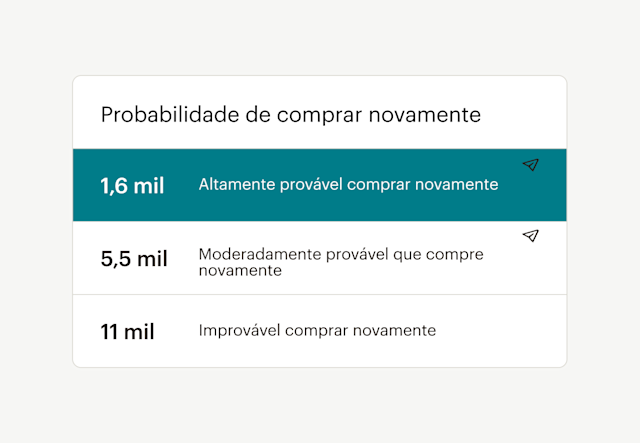The height and width of the screenshot is (443, 640).
Task: Click the teal highlighted row background
Action: pos(540,200)
